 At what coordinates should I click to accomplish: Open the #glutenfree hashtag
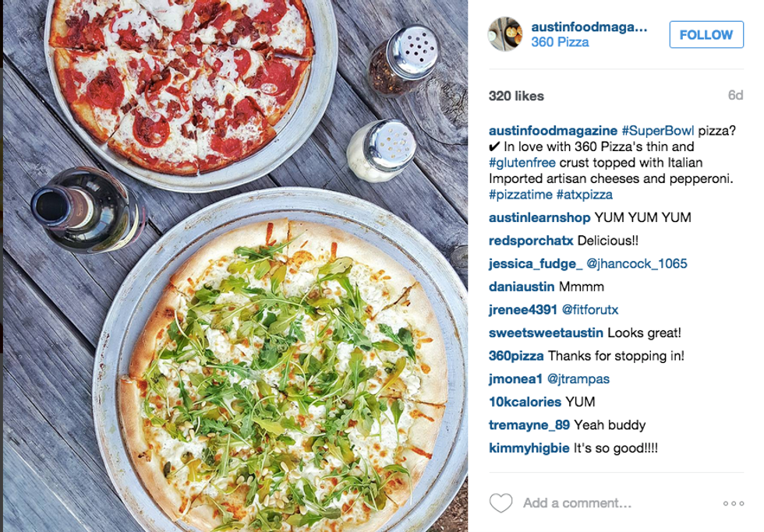point(522,163)
